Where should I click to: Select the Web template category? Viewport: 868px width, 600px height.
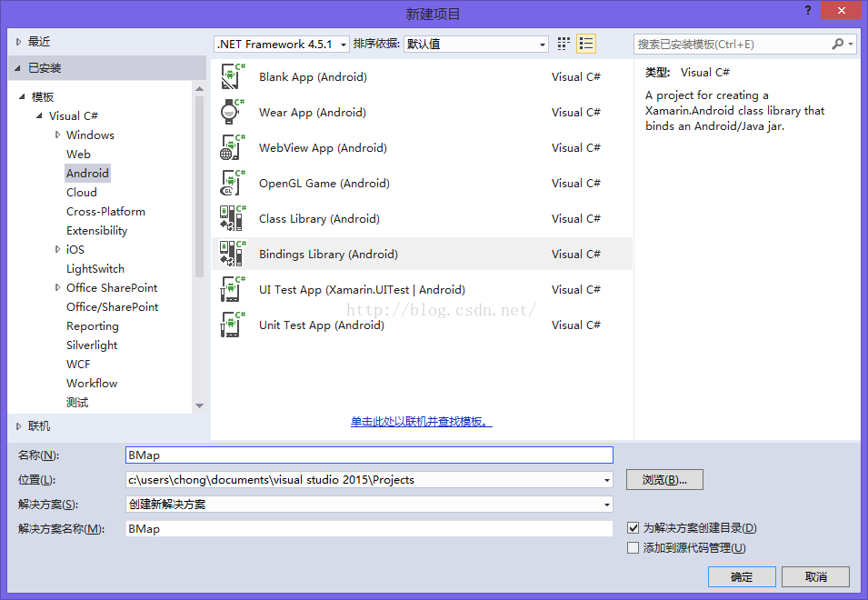tap(78, 154)
